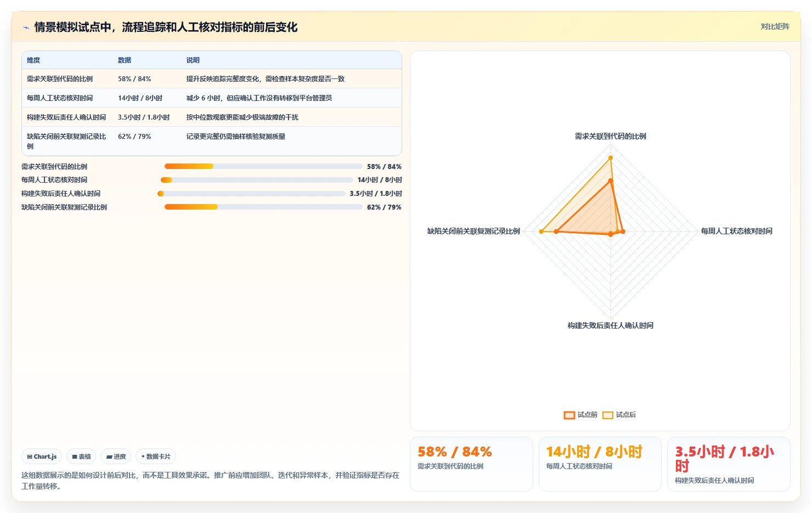Image resolution: width=812 pixels, height=513 pixels.
Task: Click 试点后 radar point on 需求关联到代码的比例 axis
Action: tap(611, 158)
